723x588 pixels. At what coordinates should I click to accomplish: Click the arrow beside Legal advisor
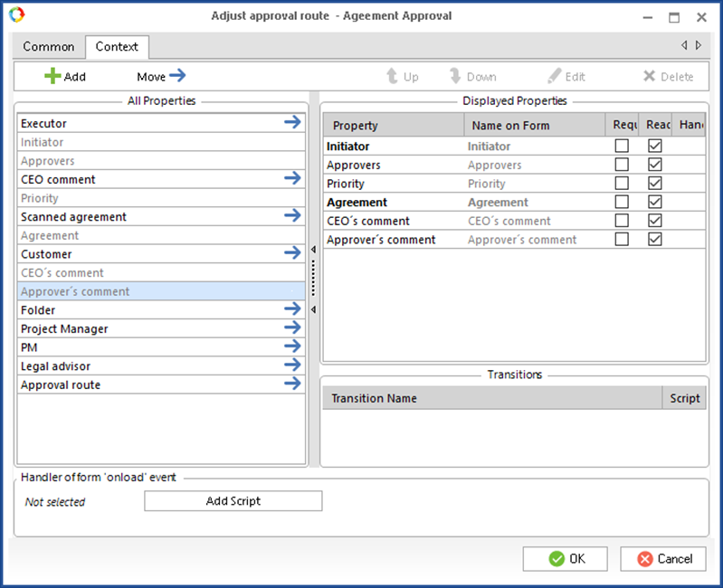pos(291,365)
